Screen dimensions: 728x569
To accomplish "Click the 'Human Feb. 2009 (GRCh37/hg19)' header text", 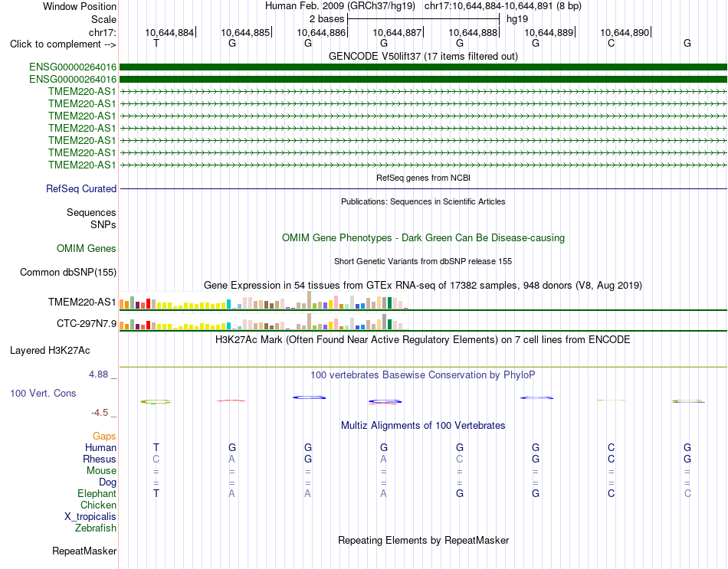I will point(340,6).
